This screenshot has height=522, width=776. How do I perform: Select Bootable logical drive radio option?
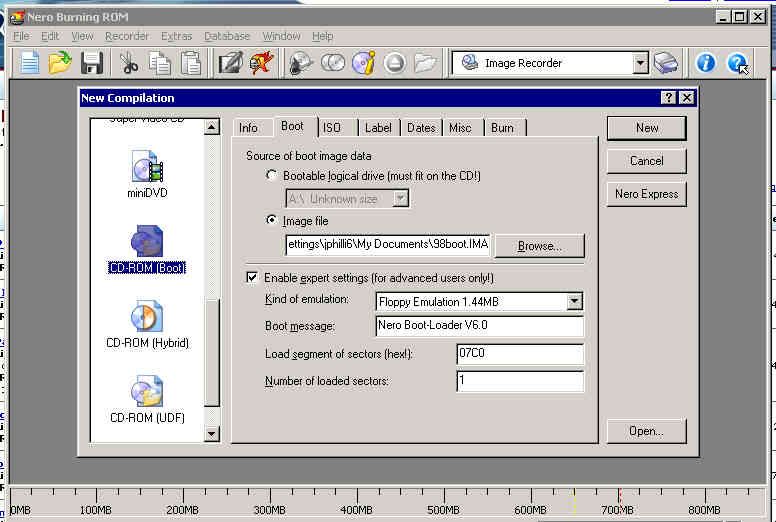point(271,175)
